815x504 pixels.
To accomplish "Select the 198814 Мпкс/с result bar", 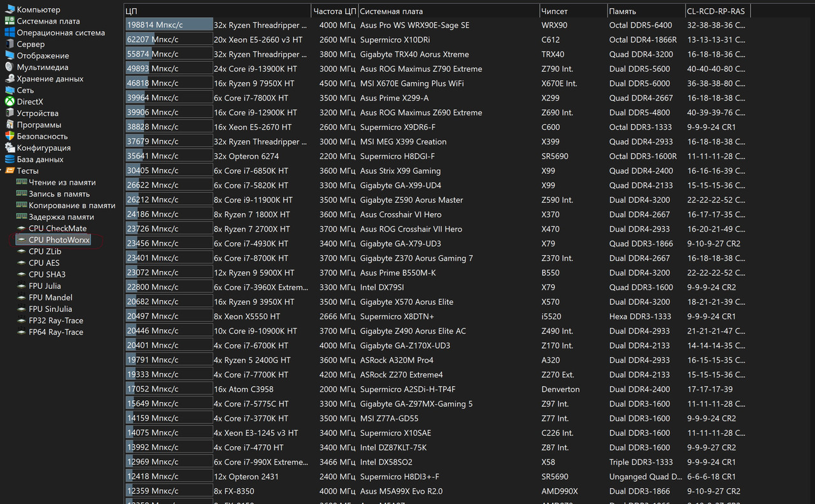I will (x=169, y=25).
